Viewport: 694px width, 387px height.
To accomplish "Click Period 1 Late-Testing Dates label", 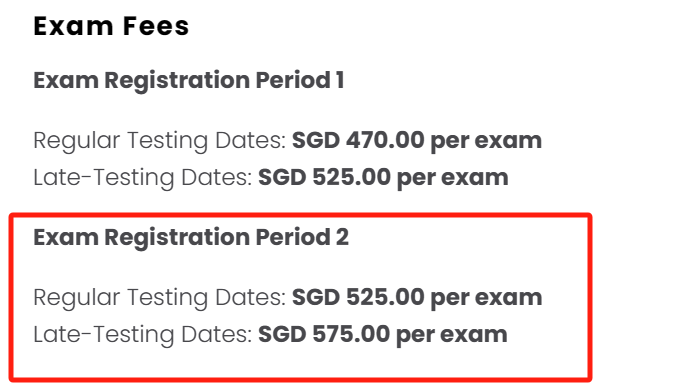I will tap(143, 178).
